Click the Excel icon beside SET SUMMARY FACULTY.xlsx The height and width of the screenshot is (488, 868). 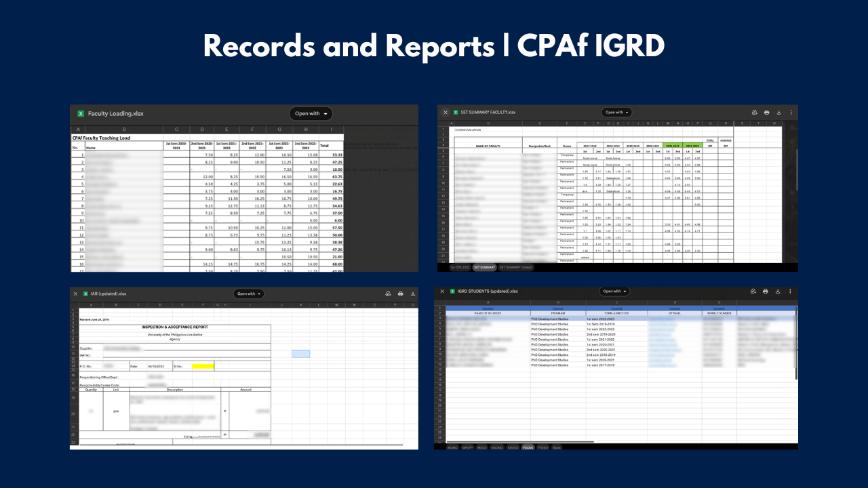point(456,113)
